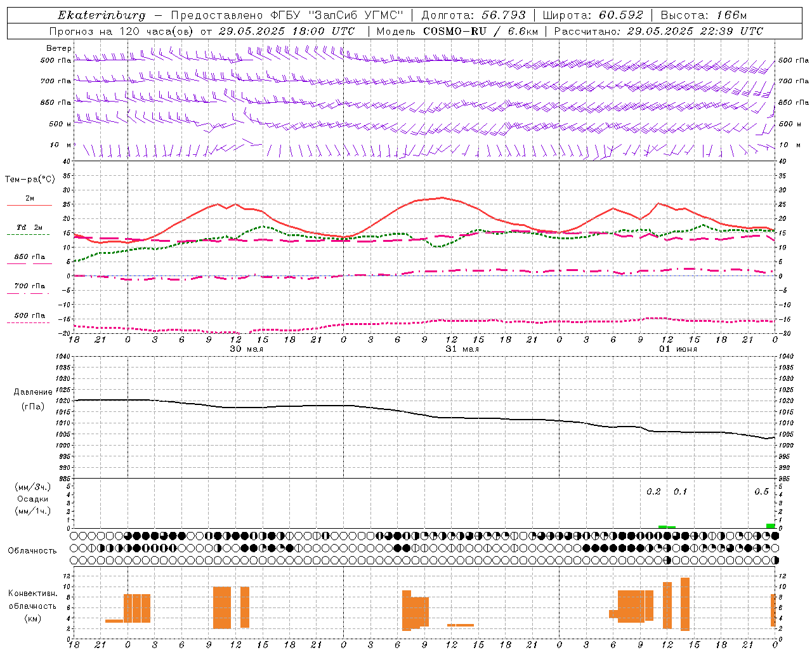Click the "(мм/1ч.)" precipitation unit label
Viewport: 812px width, 650px height.
pyautogui.click(x=33, y=511)
